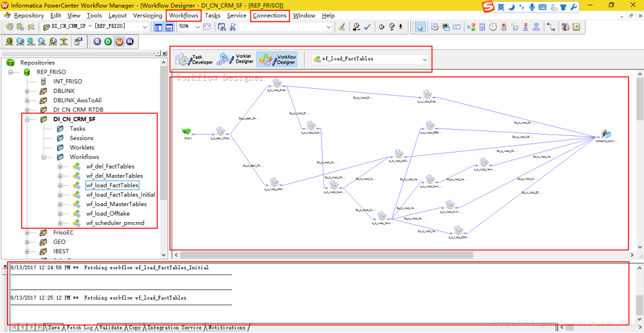Screen dimensions: 644x333
Task: Click the server properties checklist icon
Action: [78, 42]
